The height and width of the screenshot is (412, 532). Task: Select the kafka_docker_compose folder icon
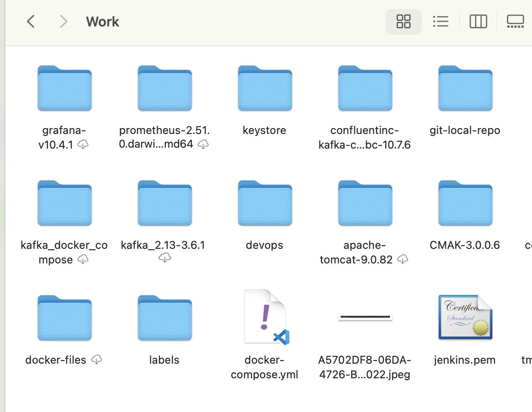click(x=65, y=203)
